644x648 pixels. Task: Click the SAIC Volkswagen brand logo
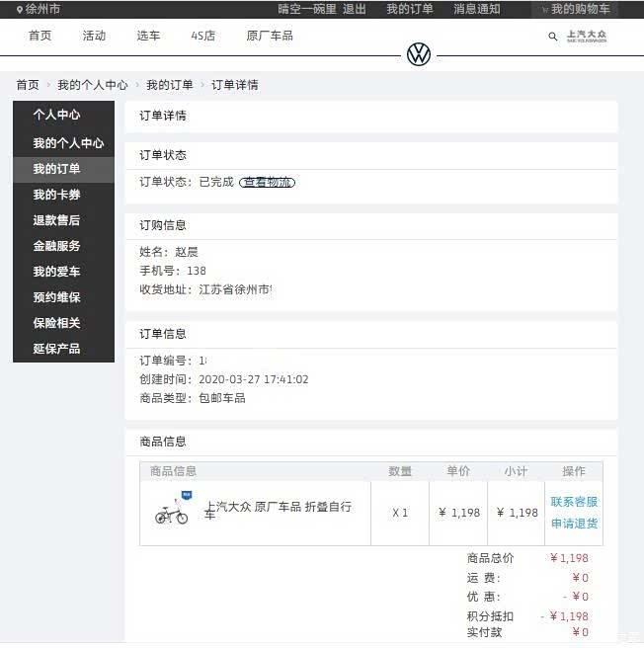tap(587, 36)
